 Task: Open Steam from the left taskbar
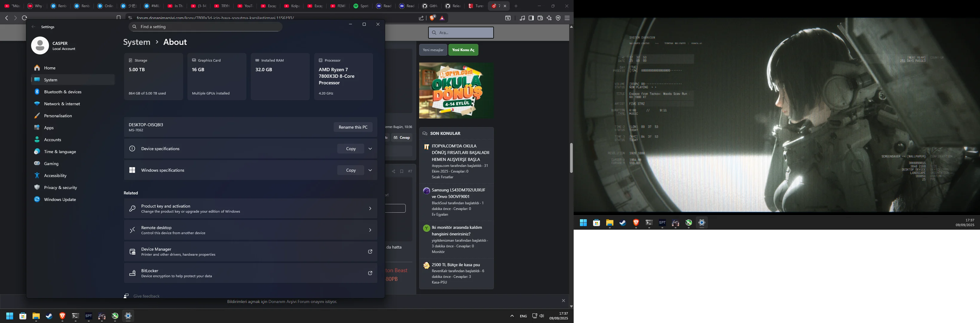49,316
